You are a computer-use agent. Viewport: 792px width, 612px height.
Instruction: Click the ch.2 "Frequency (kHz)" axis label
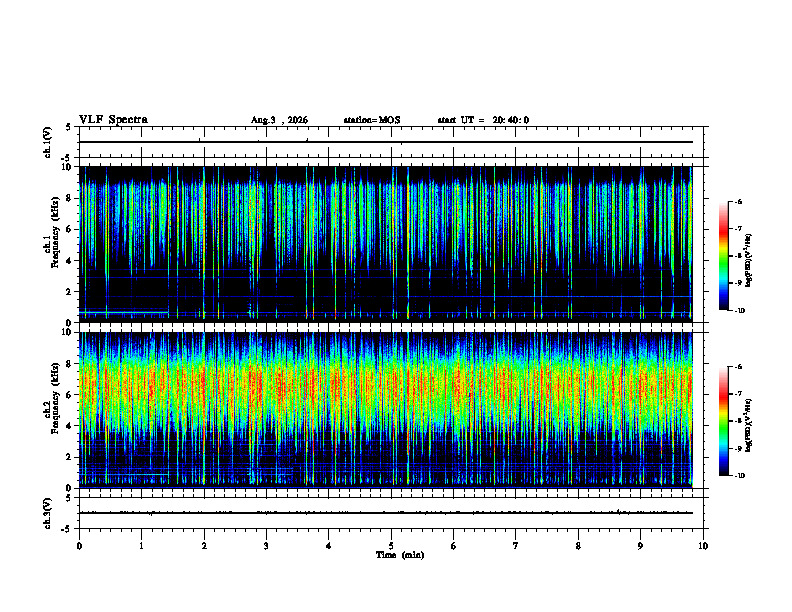(x=56, y=398)
